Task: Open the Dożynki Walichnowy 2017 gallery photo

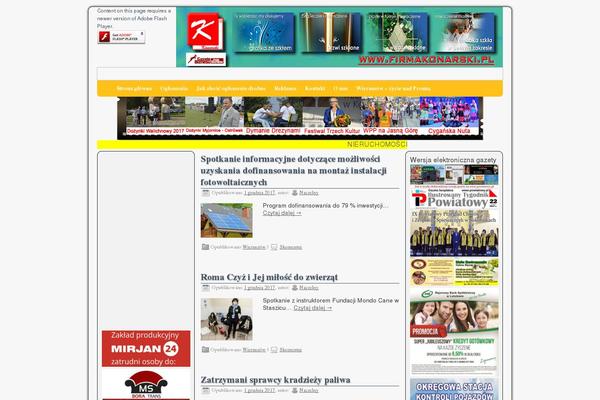Action: (155, 116)
